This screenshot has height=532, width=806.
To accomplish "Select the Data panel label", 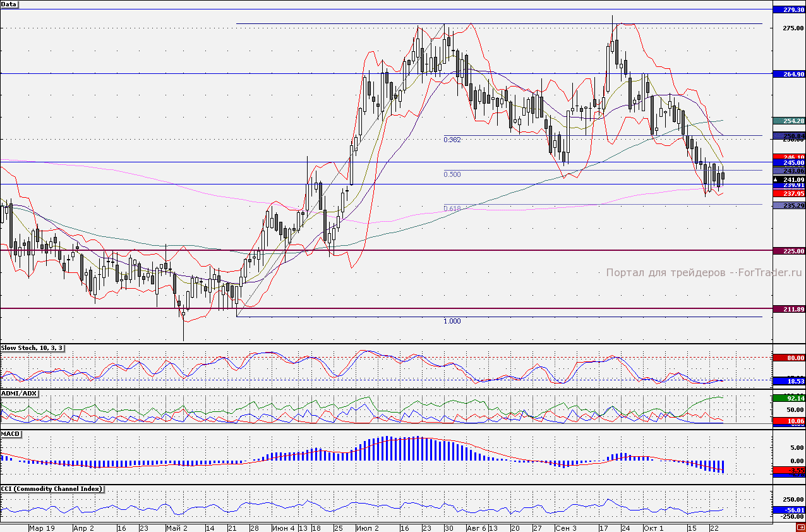I will click(x=9, y=4).
